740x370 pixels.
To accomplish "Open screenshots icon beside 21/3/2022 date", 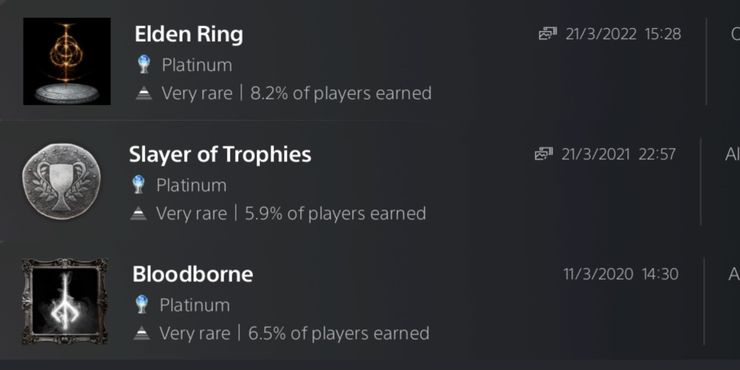I will coord(547,34).
